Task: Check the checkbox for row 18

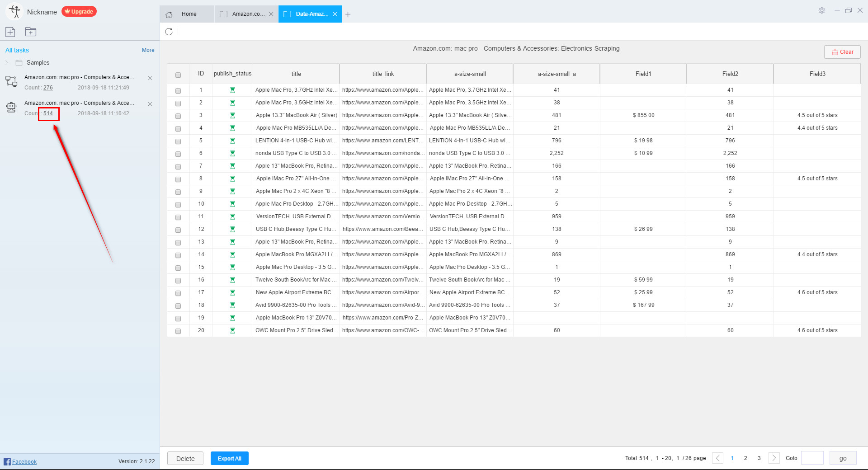Action: coord(178,306)
